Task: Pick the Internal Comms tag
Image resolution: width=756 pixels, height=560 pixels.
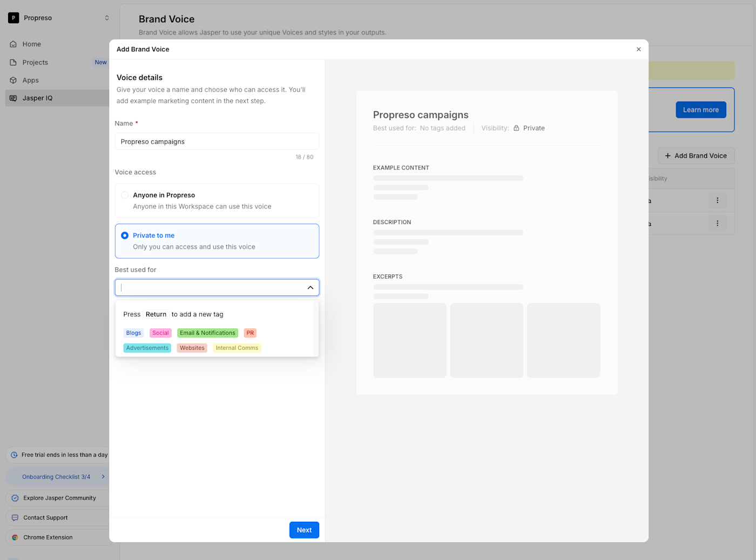Action: click(237, 348)
